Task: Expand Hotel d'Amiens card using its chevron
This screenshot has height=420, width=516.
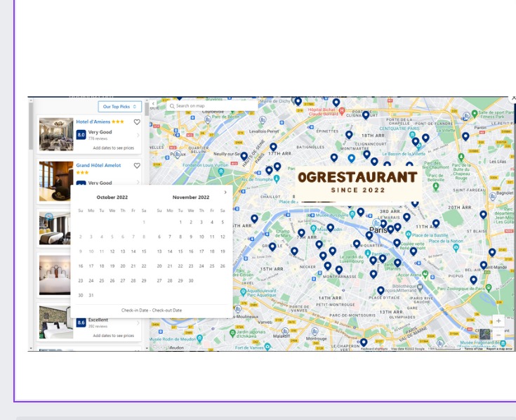Action: pos(138,135)
